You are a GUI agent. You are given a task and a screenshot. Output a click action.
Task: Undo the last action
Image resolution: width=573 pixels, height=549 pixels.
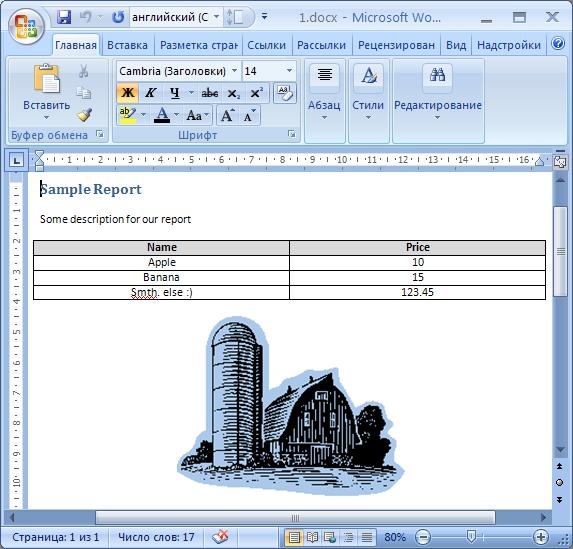click(x=86, y=17)
